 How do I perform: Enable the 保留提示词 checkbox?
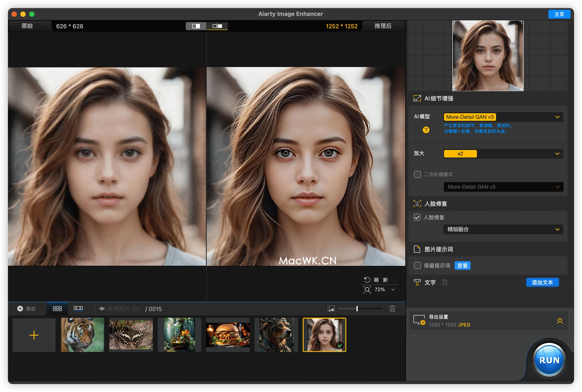click(x=417, y=265)
